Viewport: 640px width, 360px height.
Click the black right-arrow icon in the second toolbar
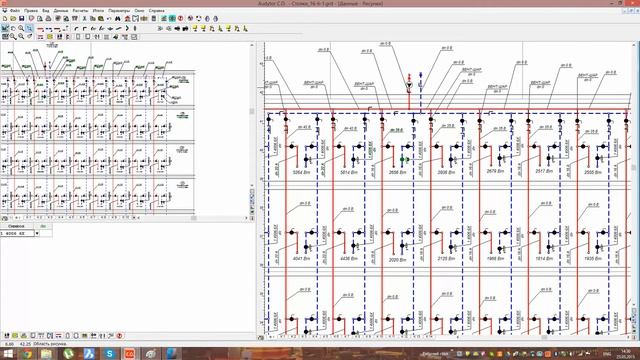[x=178, y=29]
